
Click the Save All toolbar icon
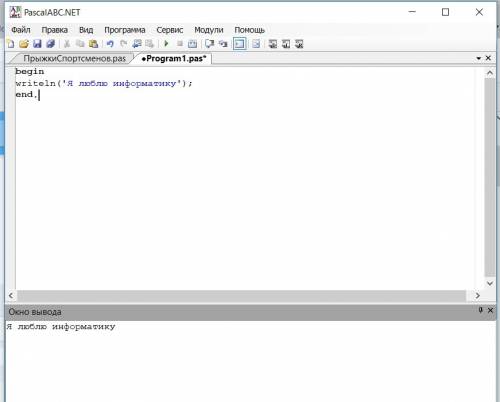point(50,44)
